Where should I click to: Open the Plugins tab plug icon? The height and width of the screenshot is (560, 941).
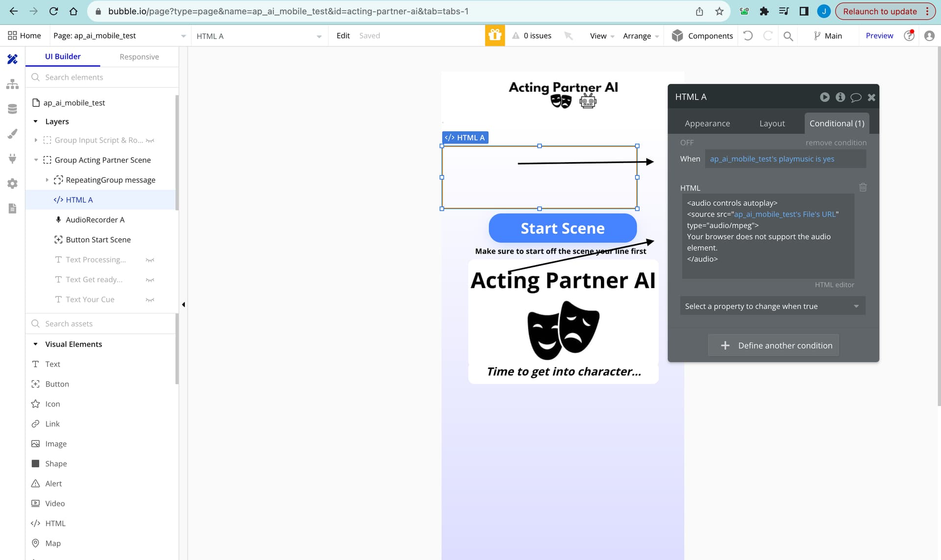click(x=12, y=158)
